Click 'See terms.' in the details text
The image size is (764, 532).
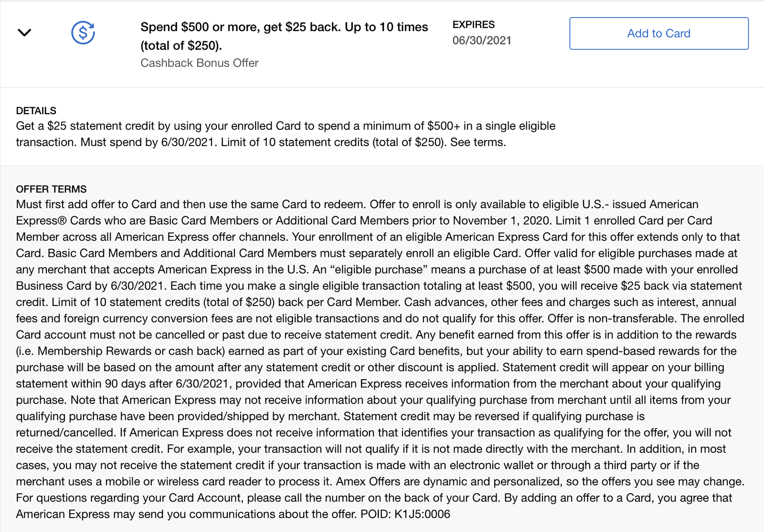pos(478,142)
